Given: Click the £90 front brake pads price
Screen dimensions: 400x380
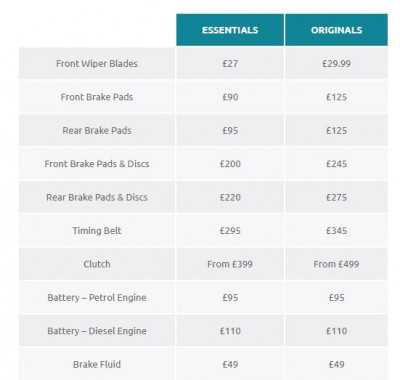Looking at the screenshot, I should pyautogui.click(x=230, y=97).
